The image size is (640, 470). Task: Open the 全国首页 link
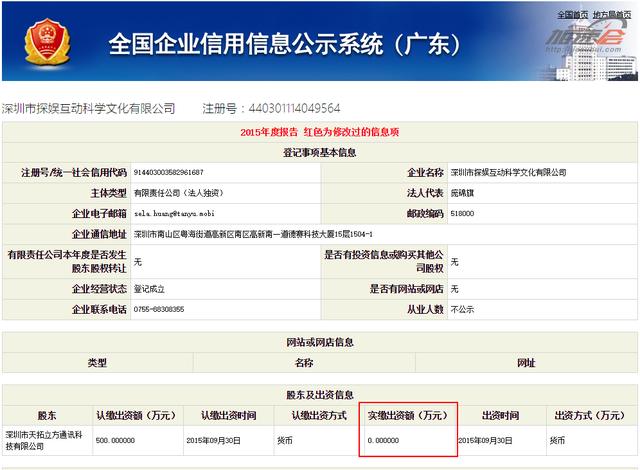click(571, 15)
